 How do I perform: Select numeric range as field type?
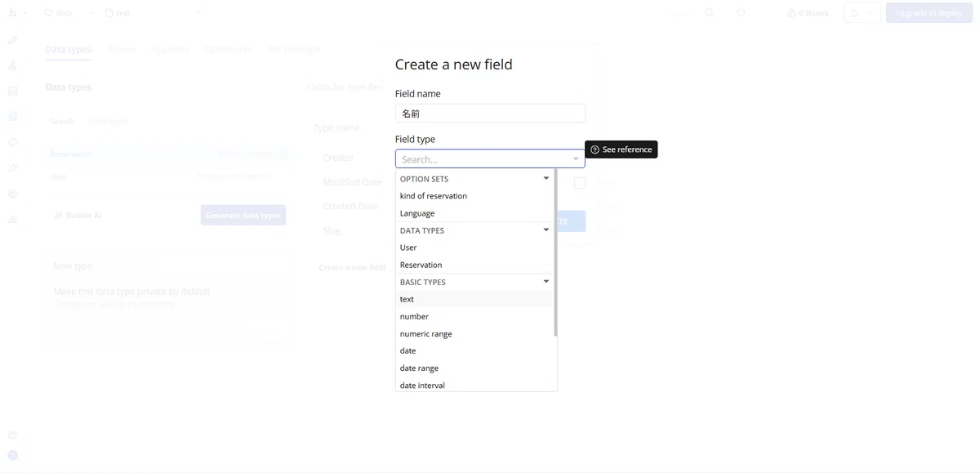(475, 333)
